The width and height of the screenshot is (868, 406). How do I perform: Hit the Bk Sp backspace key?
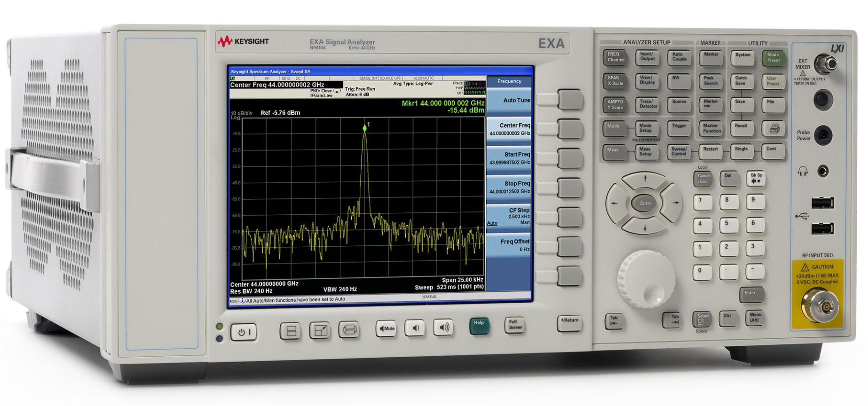click(x=756, y=179)
